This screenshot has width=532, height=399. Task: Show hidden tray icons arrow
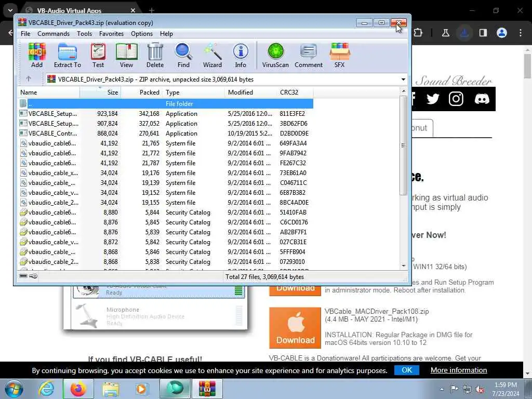[x=442, y=389]
